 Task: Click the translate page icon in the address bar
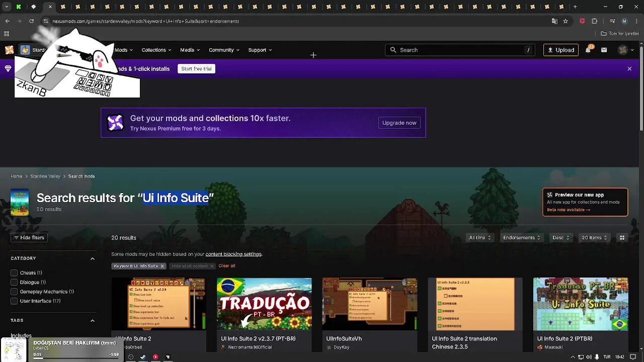point(554,21)
